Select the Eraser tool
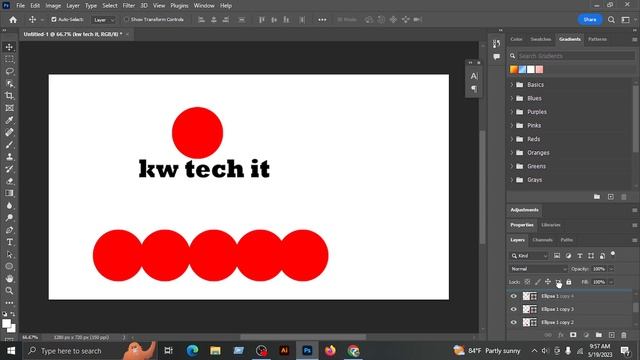 click(x=9, y=181)
